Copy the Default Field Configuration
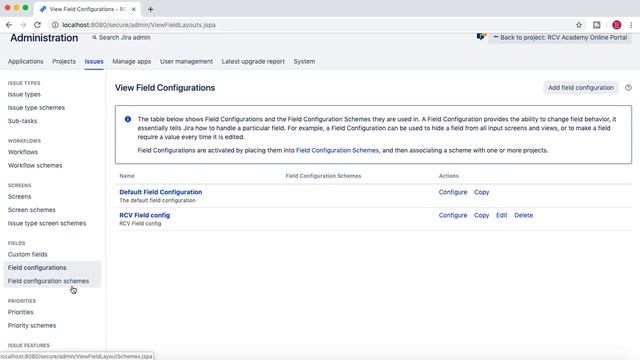Viewport: 640px width, 360px height. coord(482,192)
